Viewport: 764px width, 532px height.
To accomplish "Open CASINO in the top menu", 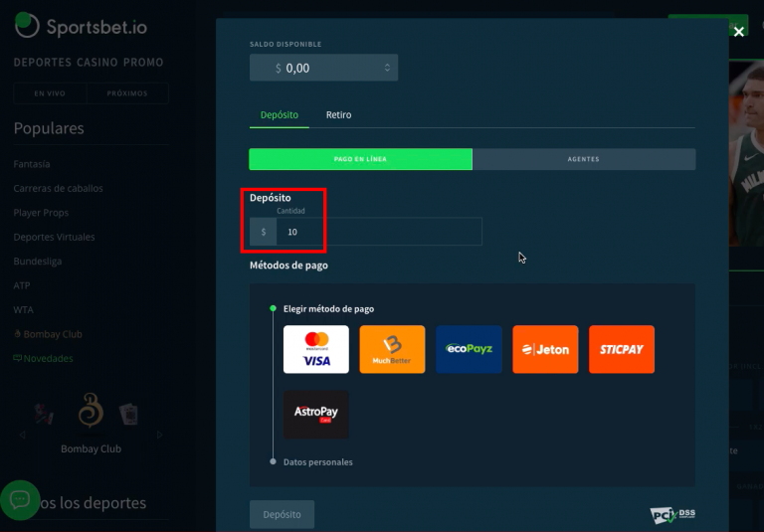I will pos(96,63).
